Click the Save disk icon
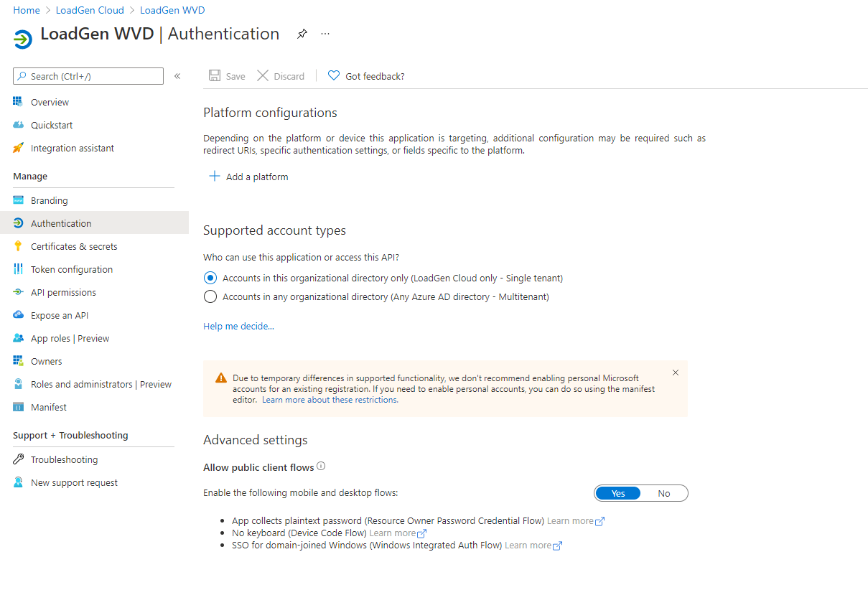 click(215, 76)
